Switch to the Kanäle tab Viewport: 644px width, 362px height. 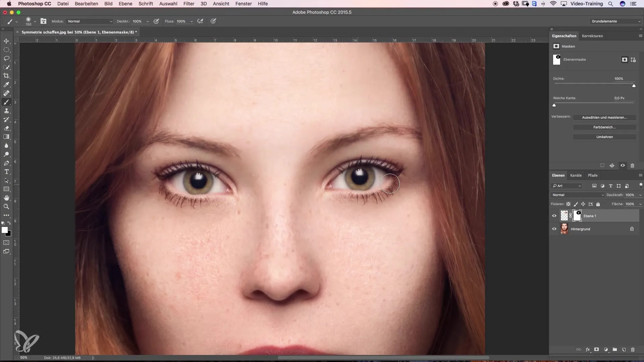point(576,175)
